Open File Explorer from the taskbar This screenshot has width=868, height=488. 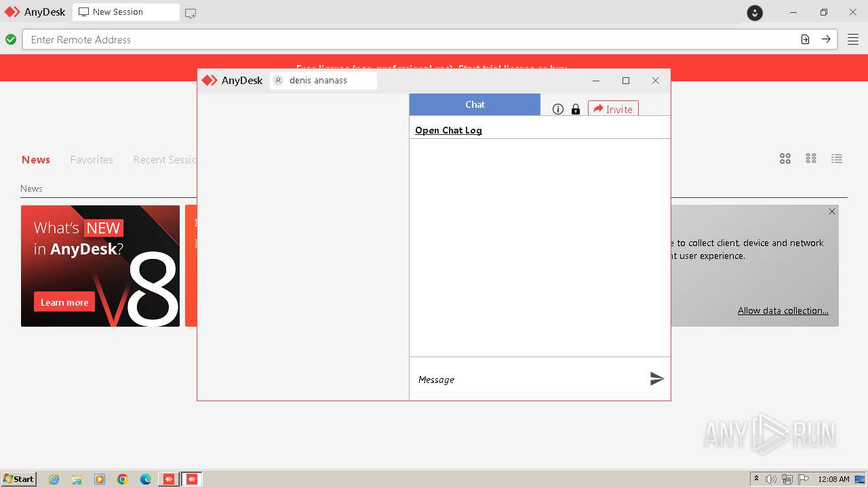tap(77, 479)
